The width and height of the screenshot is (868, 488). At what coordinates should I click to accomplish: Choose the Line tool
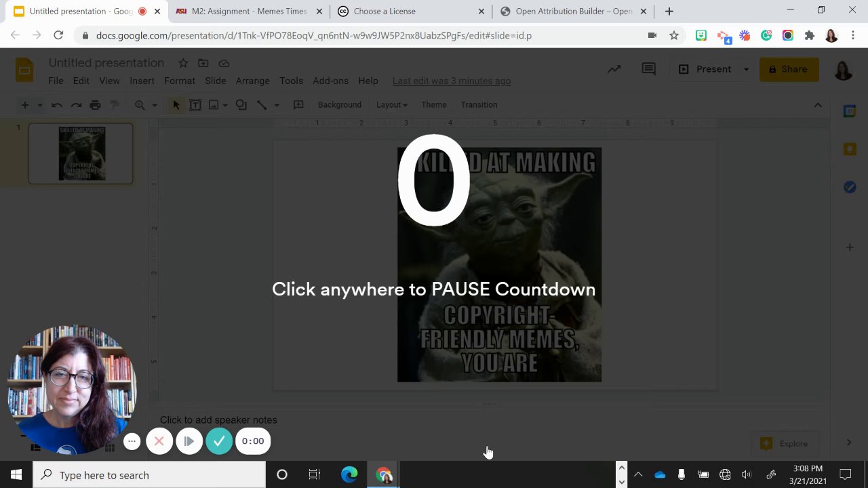pyautogui.click(x=262, y=105)
